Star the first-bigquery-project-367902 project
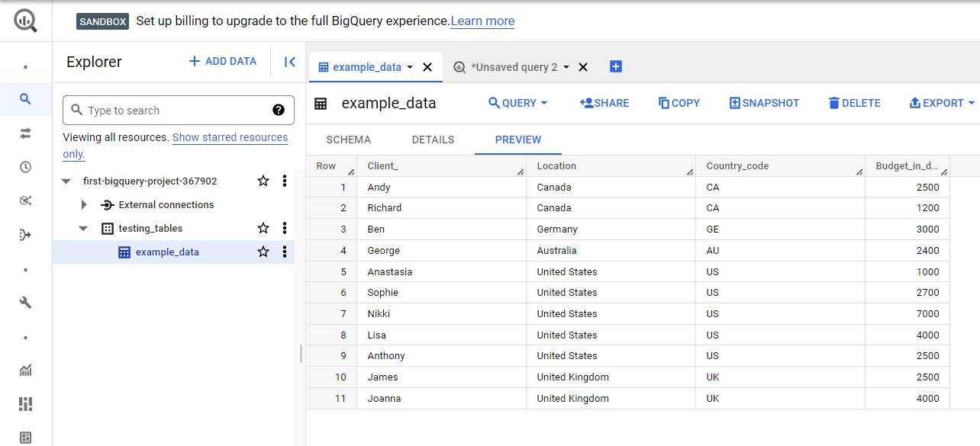Screen dimensions: 980x446 [x=263, y=181]
